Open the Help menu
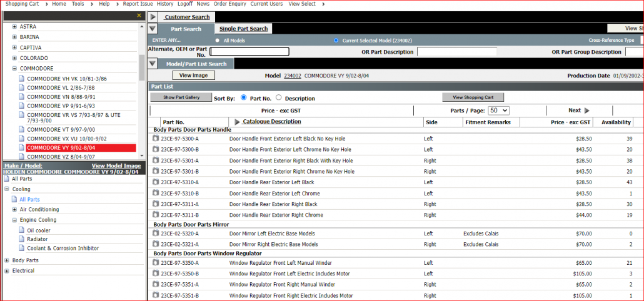Viewport: 644px width, 301px height. point(104,4)
